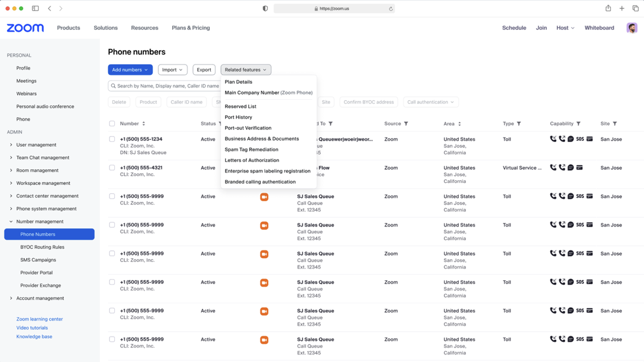Open the Call authentication dropdown
644x362 pixels.
[431, 102]
